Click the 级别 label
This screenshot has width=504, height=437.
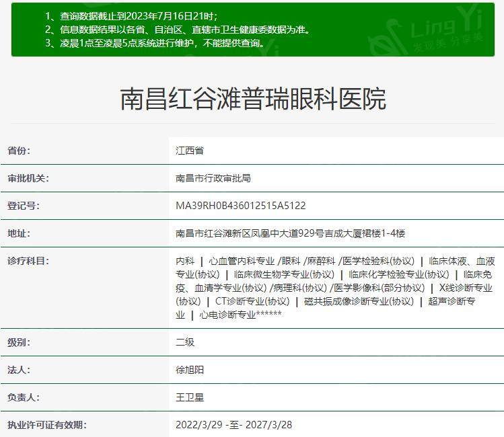pyautogui.click(x=19, y=343)
